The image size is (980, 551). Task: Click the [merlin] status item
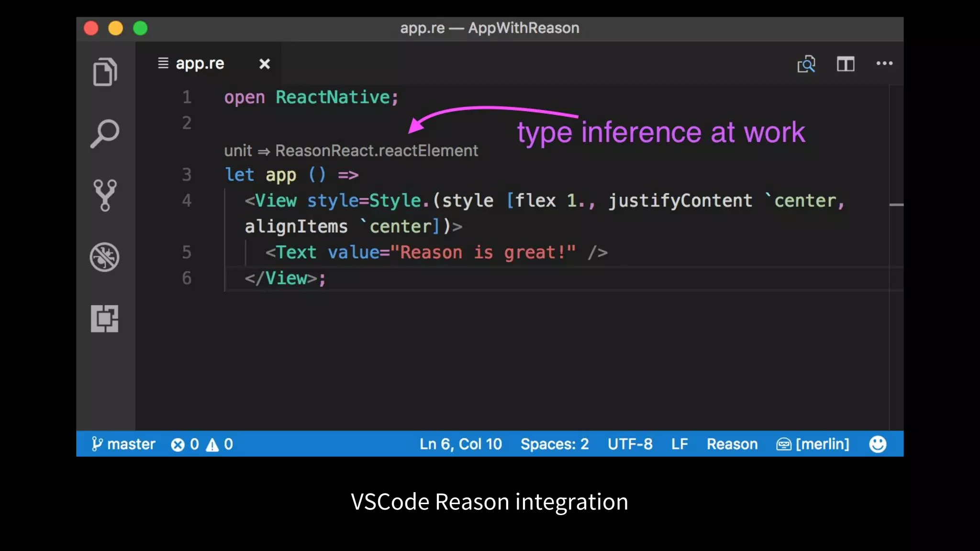(813, 444)
